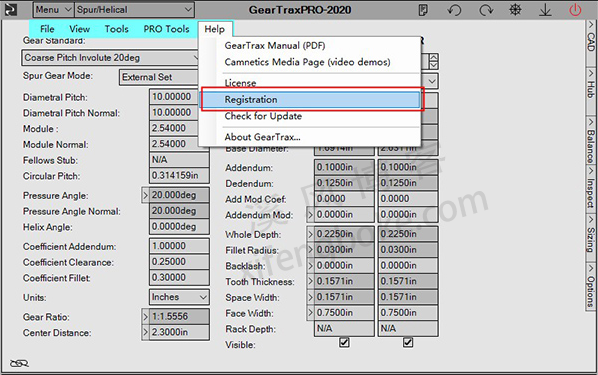Click the Pressure Angle 20.000deg field
The width and height of the screenshot is (598, 375).
click(179, 195)
